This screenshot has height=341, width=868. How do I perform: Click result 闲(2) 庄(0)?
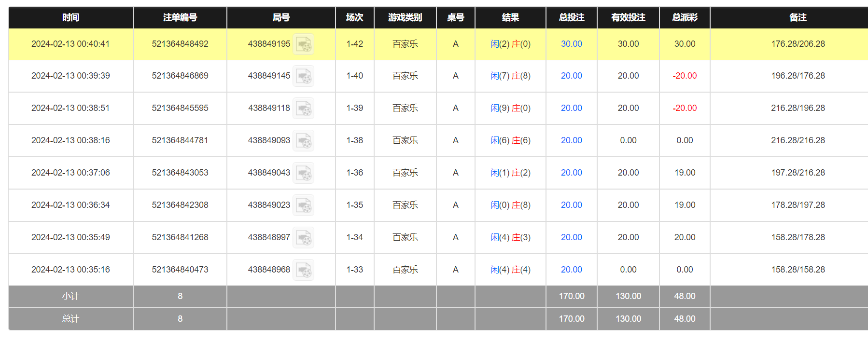[510, 44]
